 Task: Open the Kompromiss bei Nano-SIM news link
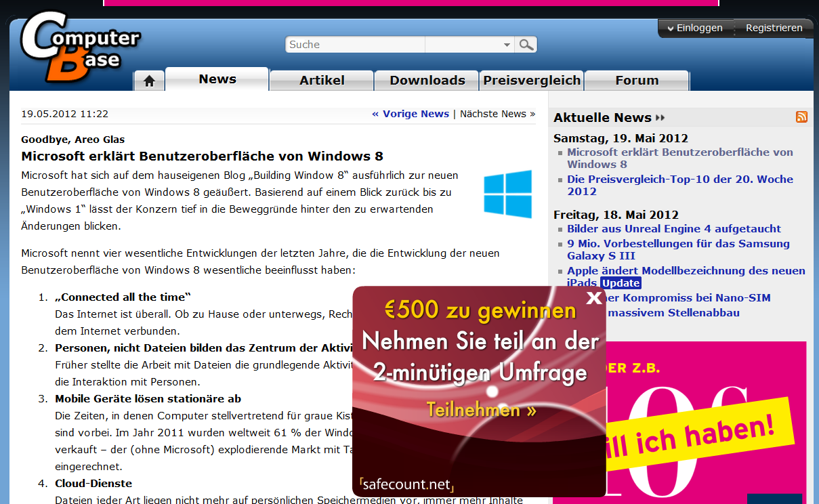pyautogui.click(x=688, y=298)
